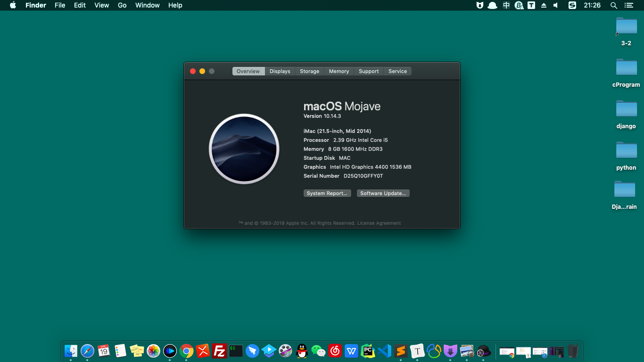Viewport: 644px width, 362px height.
Task: Open Alfred Preferences hat icon in the Dock
Action: pos(483,351)
